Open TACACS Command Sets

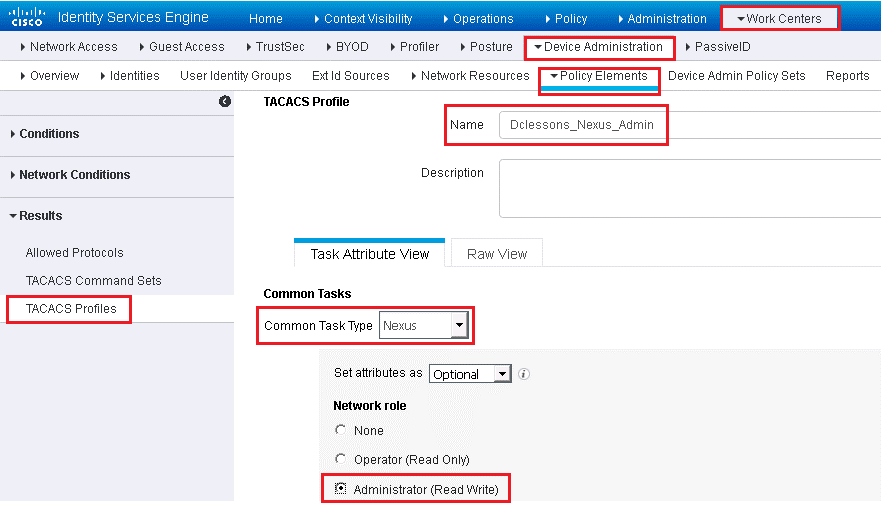pyautogui.click(x=93, y=281)
